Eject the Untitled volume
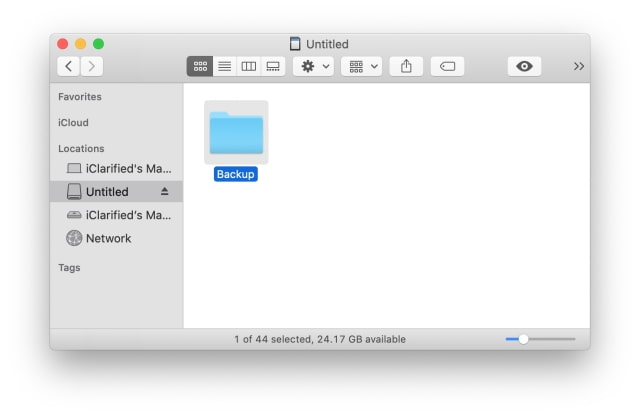The image size is (640, 416). pyautogui.click(x=165, y=192)
